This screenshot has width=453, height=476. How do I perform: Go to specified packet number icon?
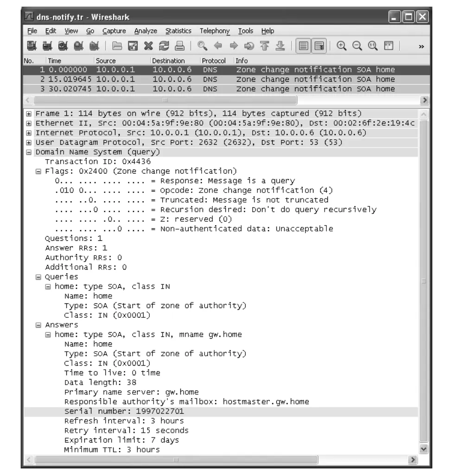249,46
